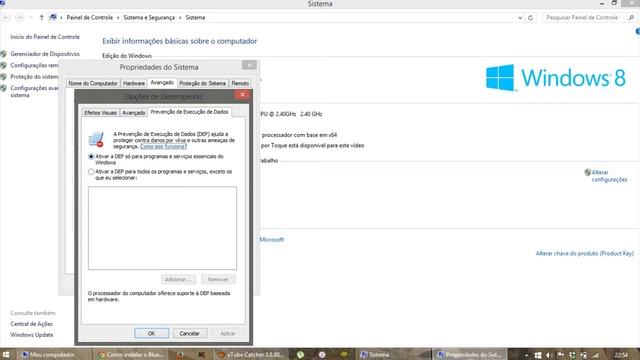This screenshot has width=640, height=360.
Task: Click the volume speaker tray icon
Action: (549, 355)
